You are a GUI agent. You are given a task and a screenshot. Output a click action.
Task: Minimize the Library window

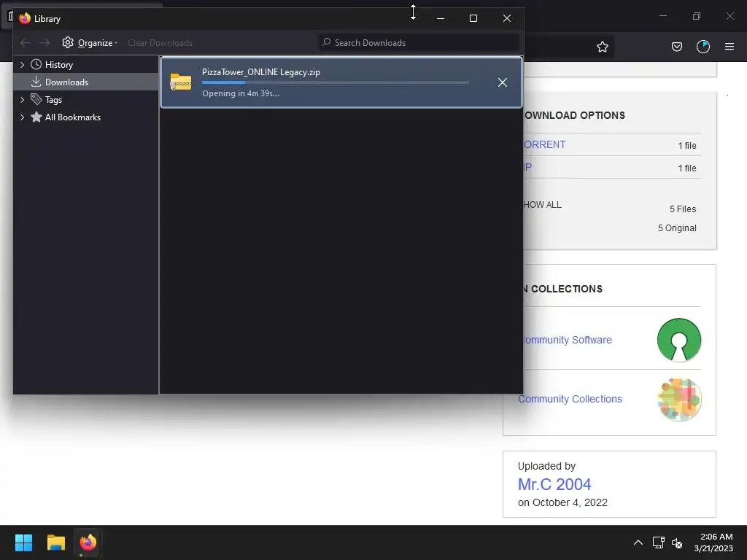pyautogui.click(x=441, y=18)
